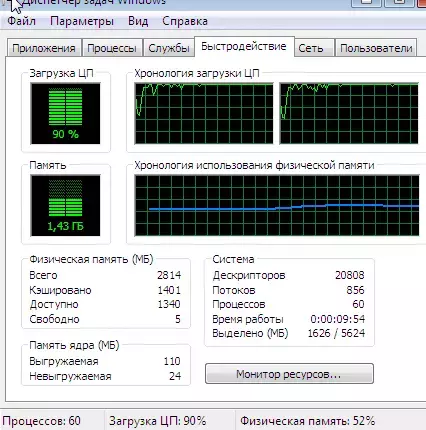The height and width of the screenshot is (430, 426).
Task: Click the Невыгружаемая label
Action: tap(70, 376)
